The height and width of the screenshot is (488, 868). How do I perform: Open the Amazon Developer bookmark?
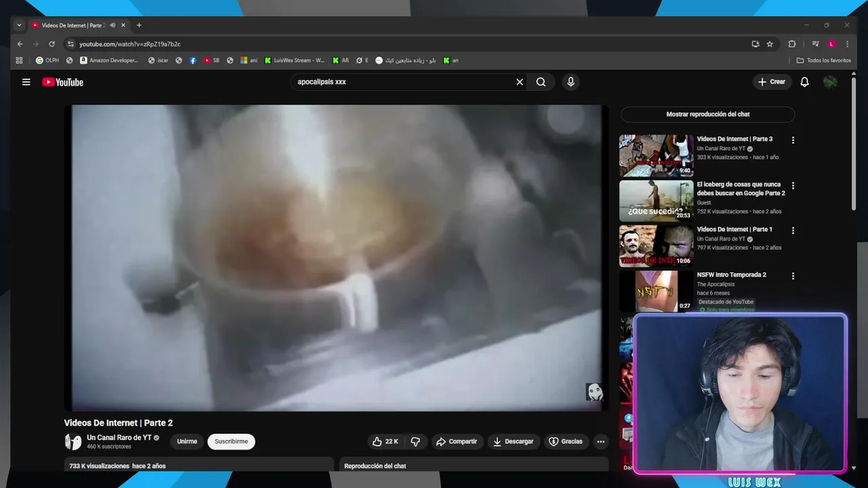(x=108, y=60)
